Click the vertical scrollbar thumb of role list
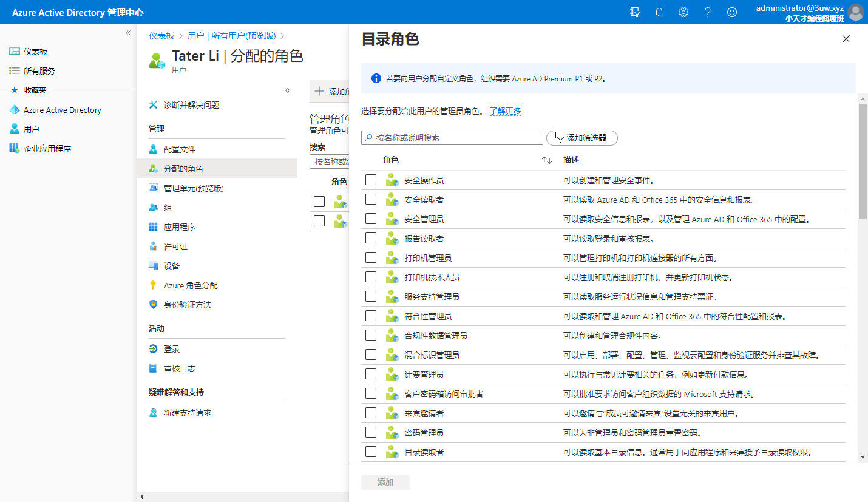The height and width of the screenshot is (502, 868). [x=863, y=161]
